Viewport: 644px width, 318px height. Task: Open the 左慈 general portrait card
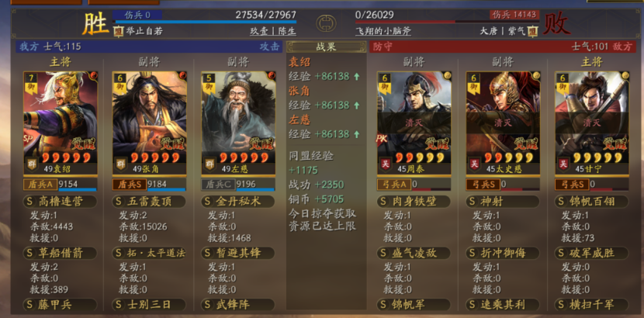[x=238, y=123]
